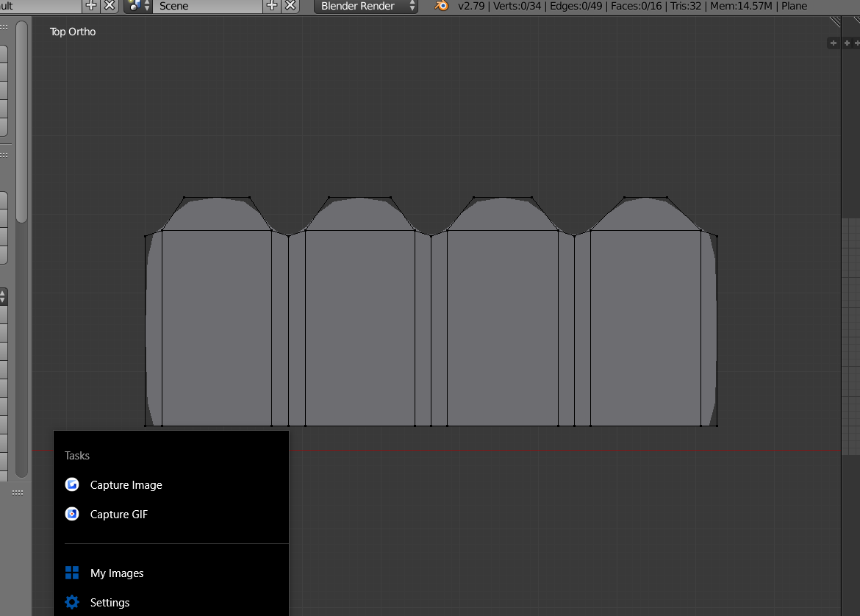Click the Settings gear icon

point(72,602)
